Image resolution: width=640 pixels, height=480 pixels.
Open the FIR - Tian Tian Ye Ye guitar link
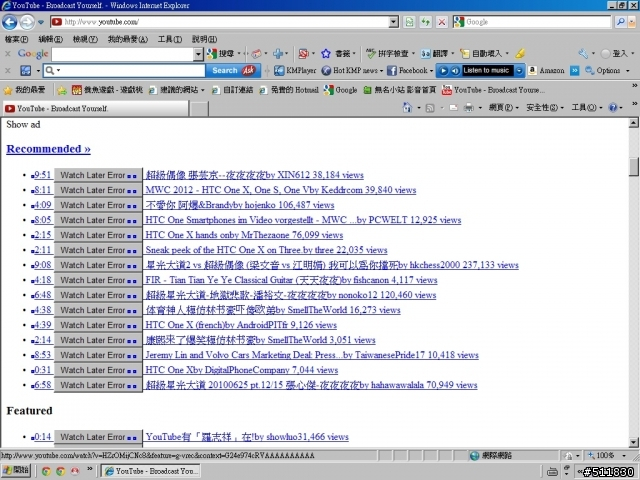[291, 280]
